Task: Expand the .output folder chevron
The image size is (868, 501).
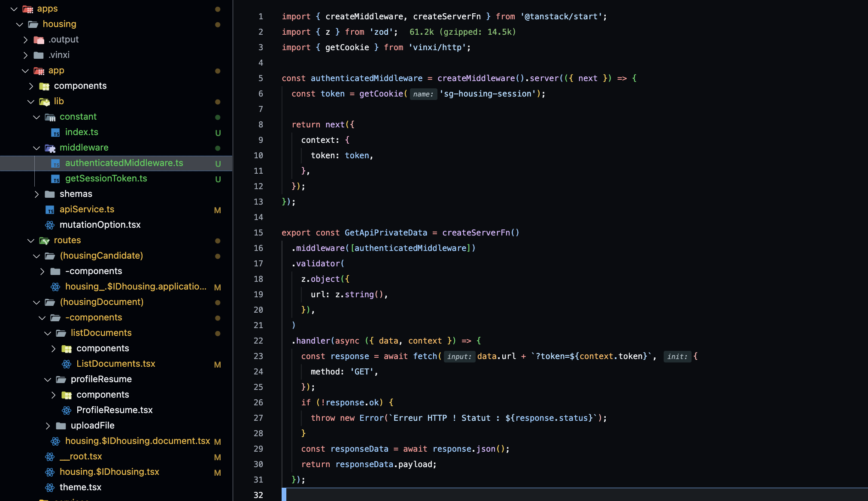Action: pos(25,39)
